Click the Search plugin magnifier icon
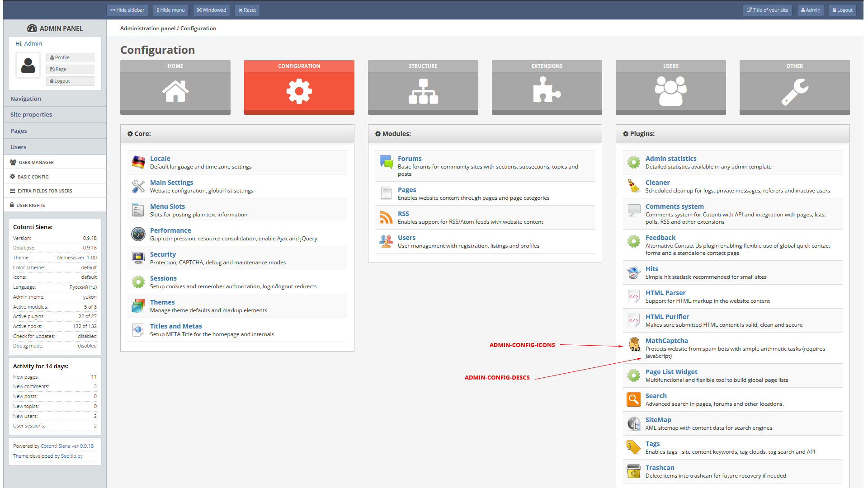Screen dimensions: 868x488 coord(633,399)
